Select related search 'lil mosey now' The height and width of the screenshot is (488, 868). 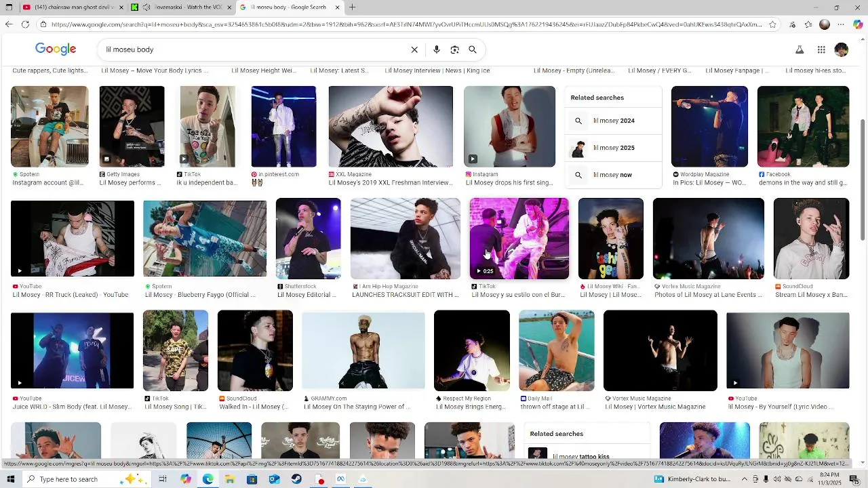[613, 175]
